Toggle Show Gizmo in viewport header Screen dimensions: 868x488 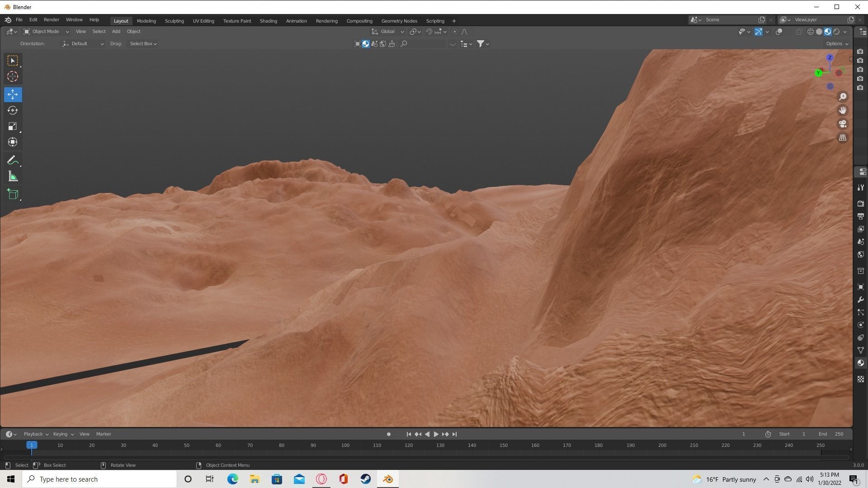point(758,32)
